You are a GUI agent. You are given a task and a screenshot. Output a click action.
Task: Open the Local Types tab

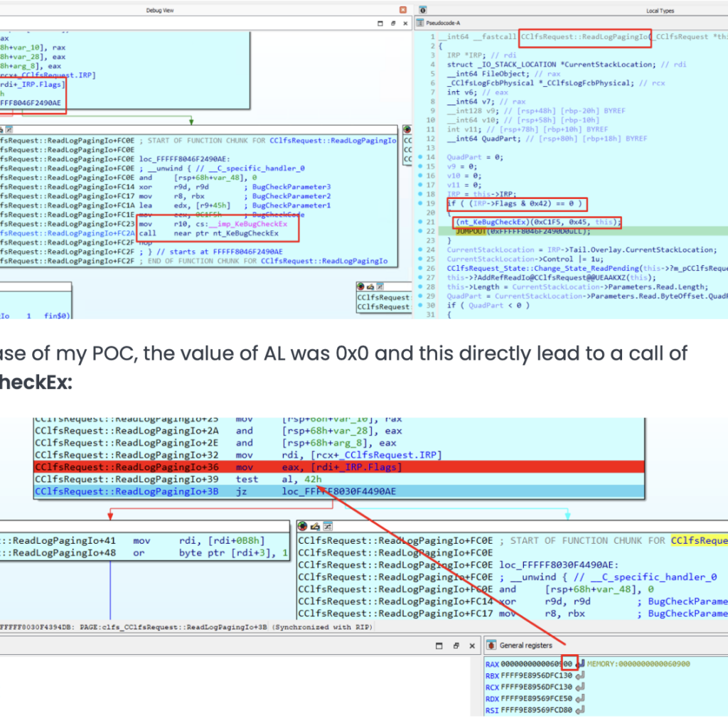click(x=660, y=10)
